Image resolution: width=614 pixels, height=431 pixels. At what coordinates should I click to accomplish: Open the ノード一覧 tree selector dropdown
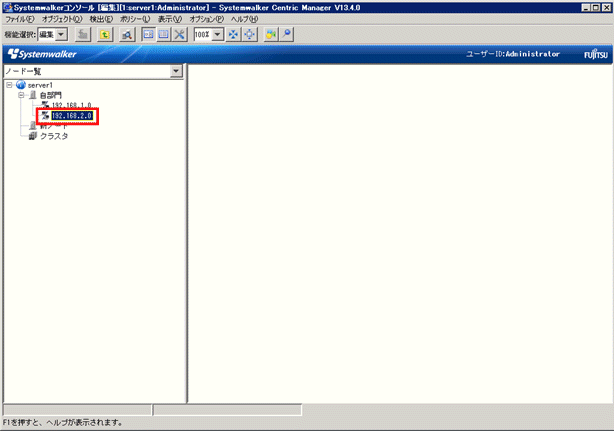pyautogui.click(x=176, y=71)
